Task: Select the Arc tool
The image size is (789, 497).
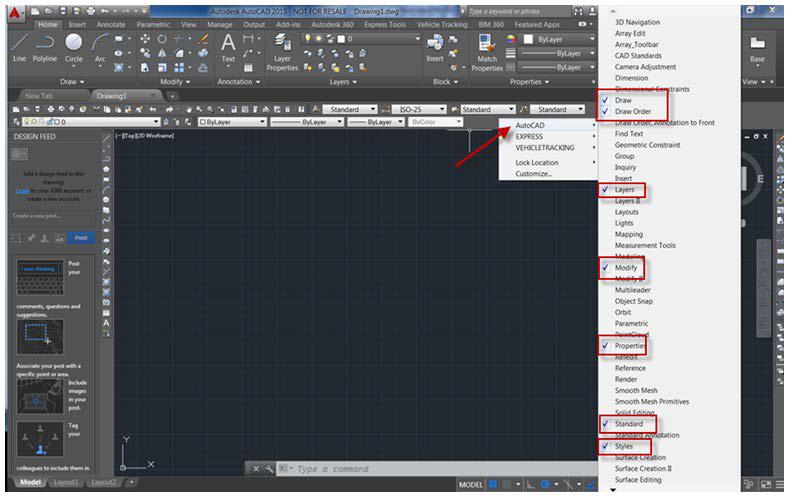Action: (100, 48)
